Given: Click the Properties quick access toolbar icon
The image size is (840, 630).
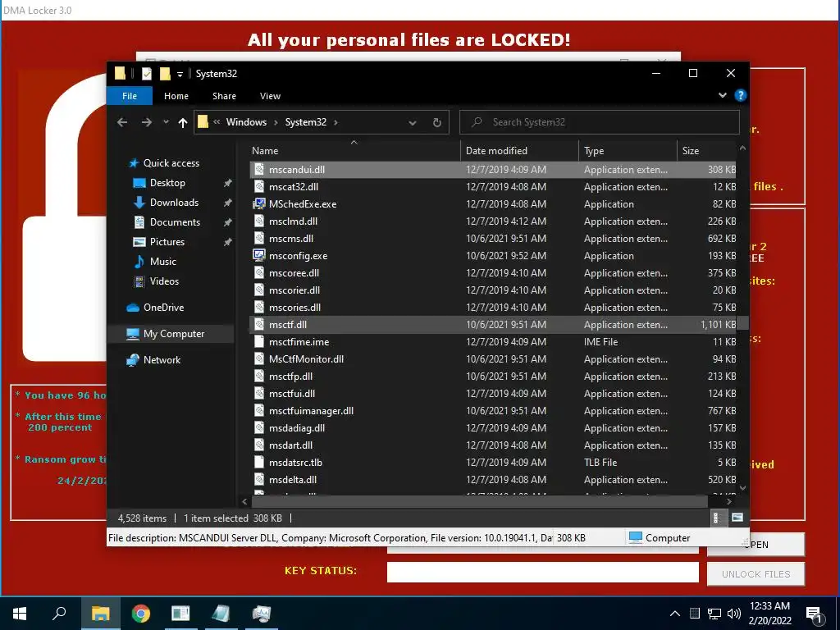Looking at the screenshot, I should tap(147, 74).
